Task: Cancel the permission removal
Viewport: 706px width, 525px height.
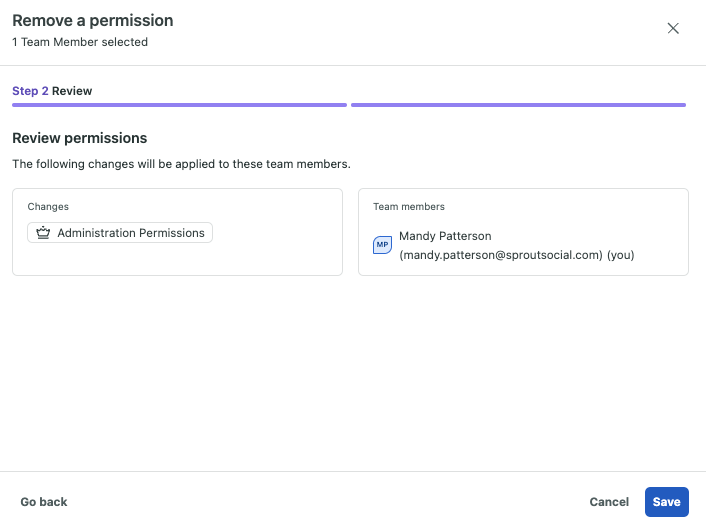Action: pos(609,502)
